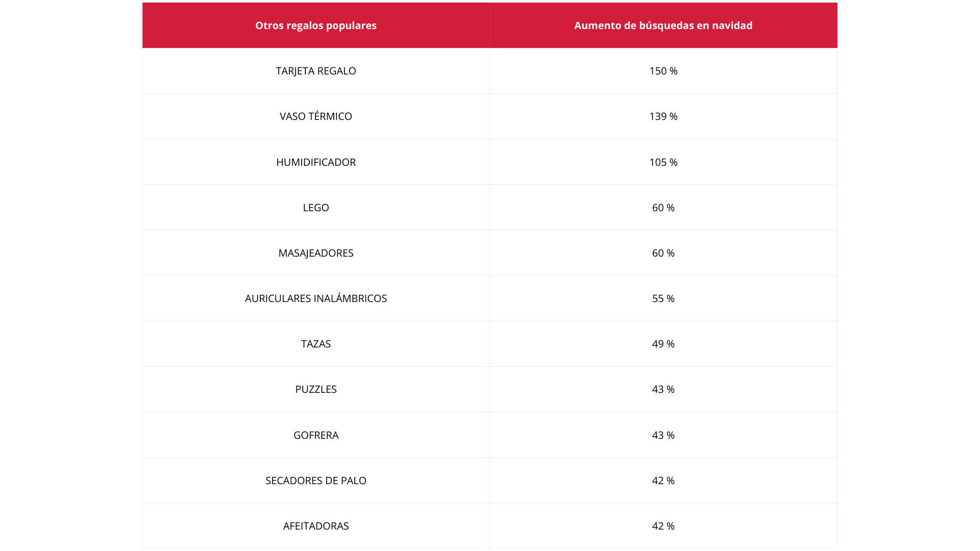Screen dimensions: 980x551
Task: Select AURICULARES INALÁMBRICOS cell
Action: pos(316,298)
